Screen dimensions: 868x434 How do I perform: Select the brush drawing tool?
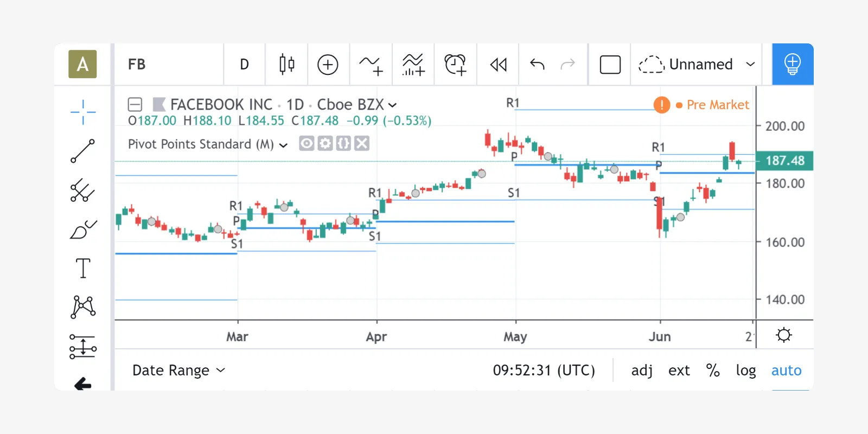tap(83, 229)
